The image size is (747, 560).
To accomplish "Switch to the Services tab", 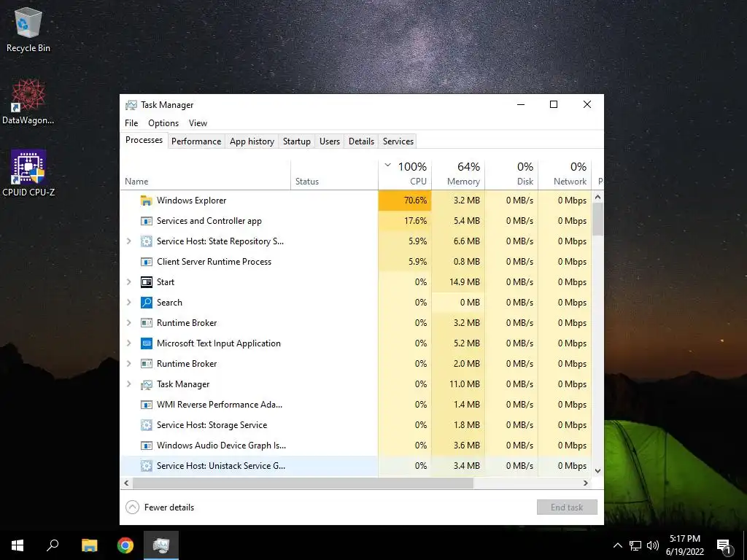I will (398, 141).
